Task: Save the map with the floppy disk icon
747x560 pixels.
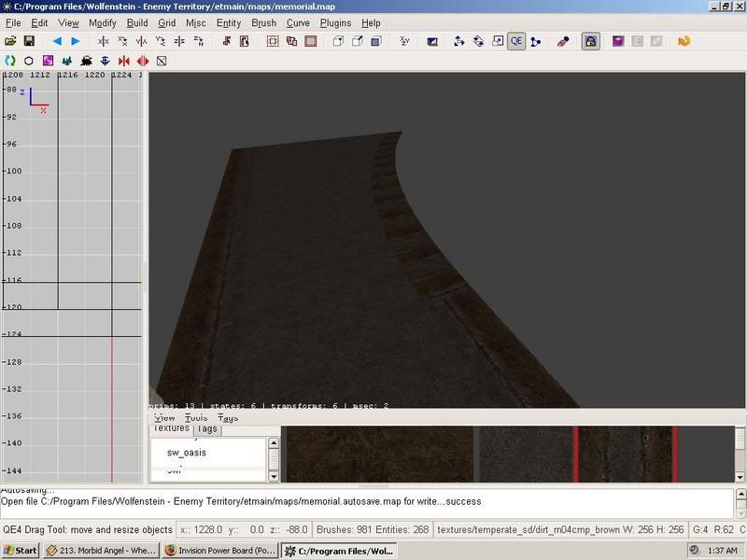Action: coord(29,41)
